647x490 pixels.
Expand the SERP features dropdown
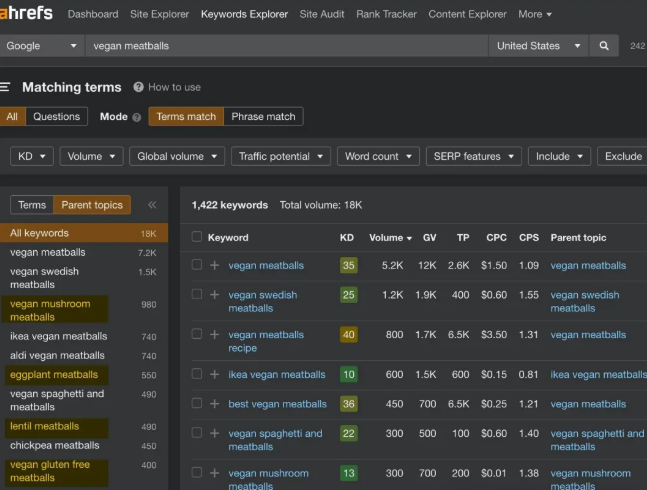coord(473,156)
